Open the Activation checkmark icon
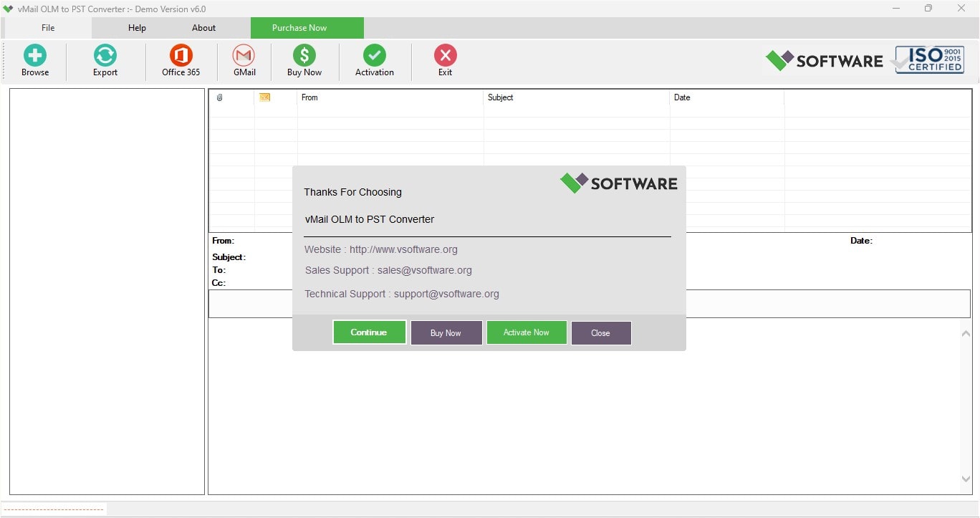The width and height of the screenshot is (980, 518). pos(374,55)
